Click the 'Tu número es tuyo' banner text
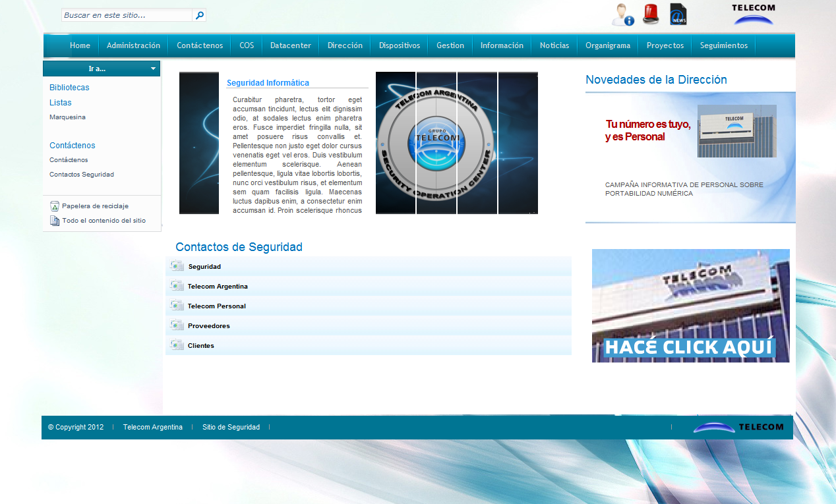 click(648, 130)
